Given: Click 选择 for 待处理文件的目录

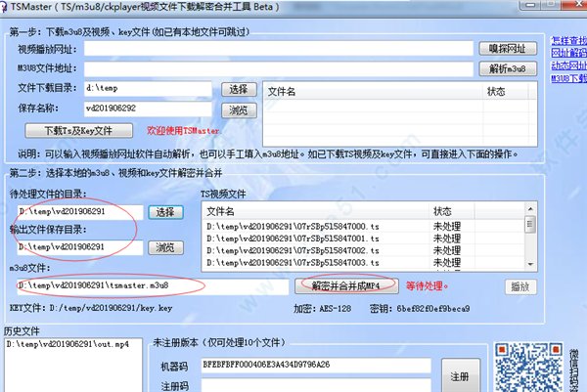Looking at the screenshot, I should coord(162,211).
